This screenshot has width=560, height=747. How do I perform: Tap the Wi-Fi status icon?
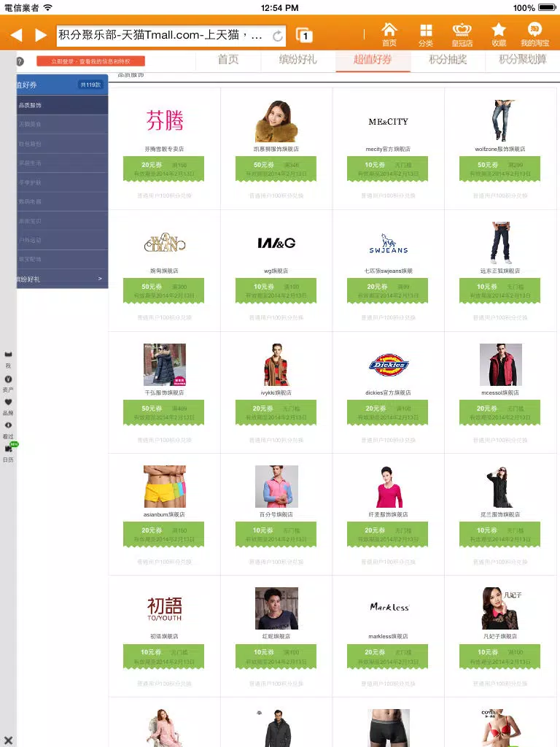pos(47,7)
